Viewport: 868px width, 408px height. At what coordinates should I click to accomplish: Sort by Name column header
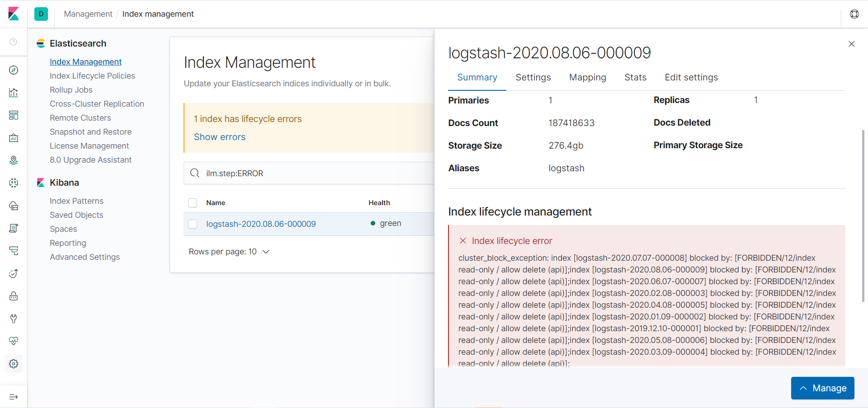[x=216, y=203]
